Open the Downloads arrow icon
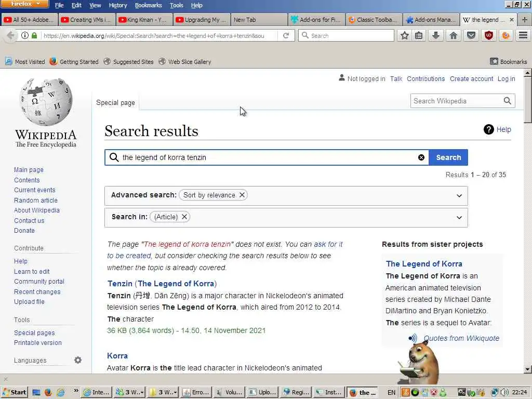This screenshot has width=532, height=399. click(x=436, y=35)
